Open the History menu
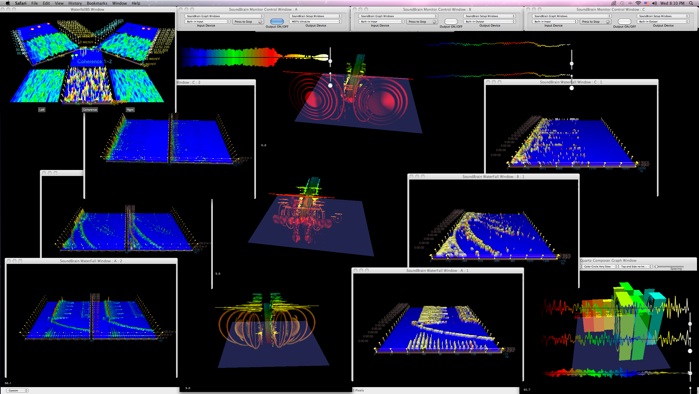 (75, 3)
